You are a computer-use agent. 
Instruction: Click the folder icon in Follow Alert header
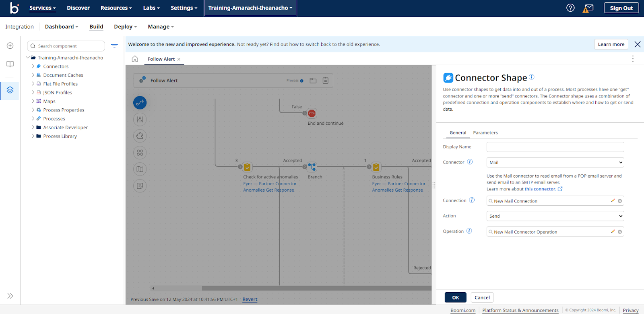[313, 81]
